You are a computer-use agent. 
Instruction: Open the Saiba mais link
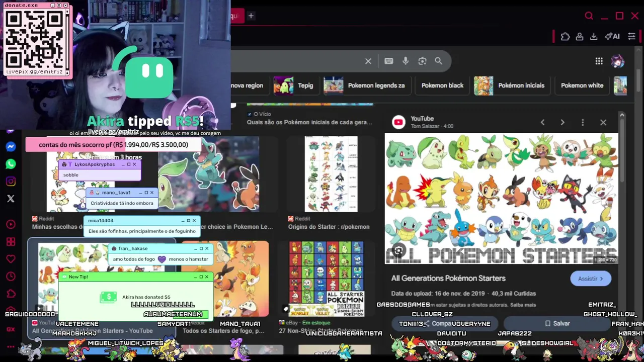click(x=523, y=305)
